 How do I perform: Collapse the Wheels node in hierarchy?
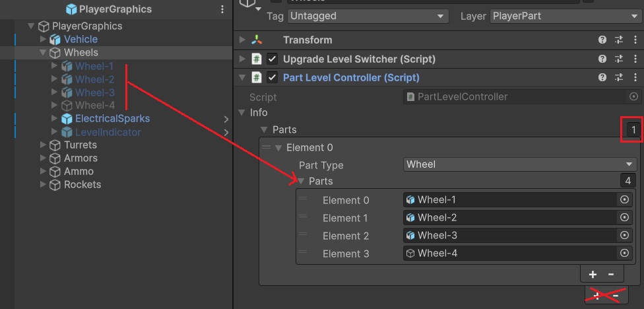tap(43, 53)
